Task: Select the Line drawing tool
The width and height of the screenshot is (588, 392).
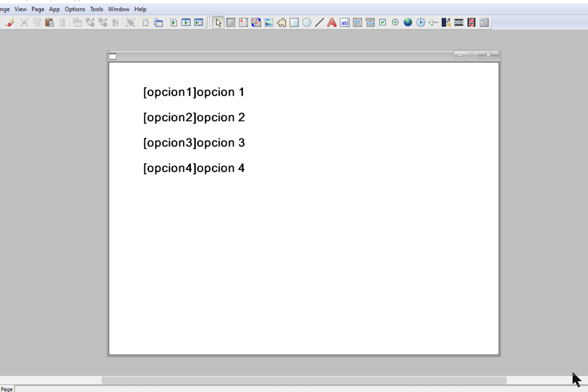Action: tap(319, 22)
